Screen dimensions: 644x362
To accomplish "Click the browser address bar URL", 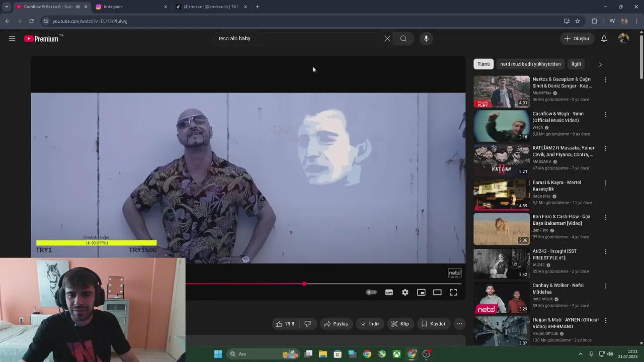I will (90, 21).
